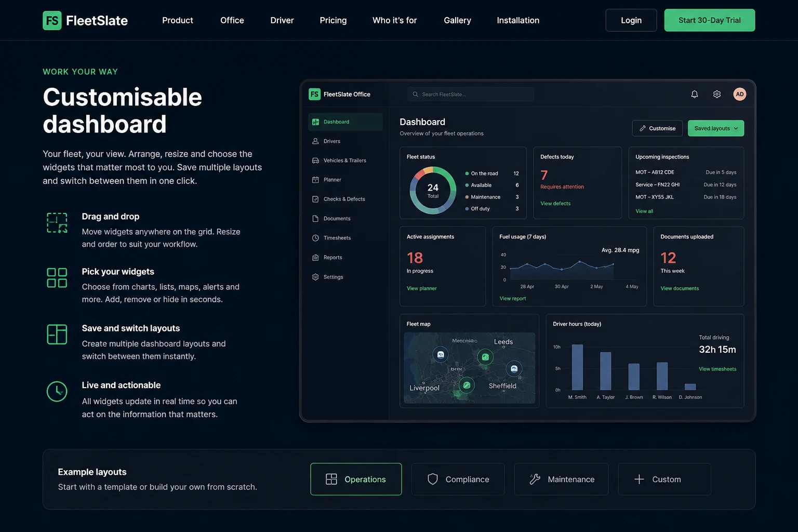Open settings gear in dashboard header

coord(717,94)
